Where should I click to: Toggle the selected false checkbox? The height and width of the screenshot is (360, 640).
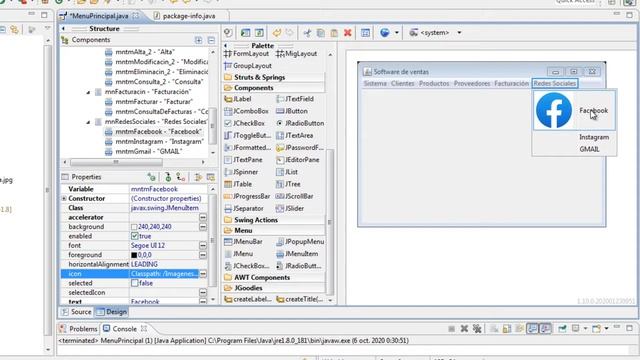pos(135,283)
